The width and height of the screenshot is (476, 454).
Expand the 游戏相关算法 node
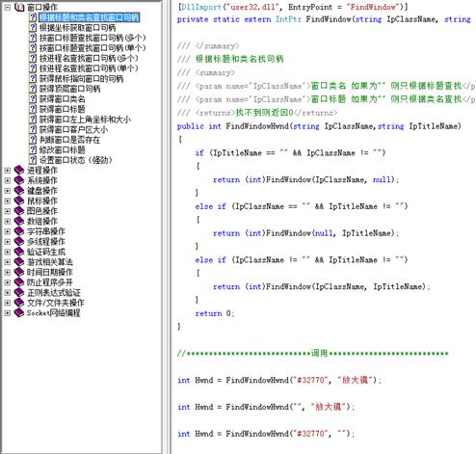point(8,262)
